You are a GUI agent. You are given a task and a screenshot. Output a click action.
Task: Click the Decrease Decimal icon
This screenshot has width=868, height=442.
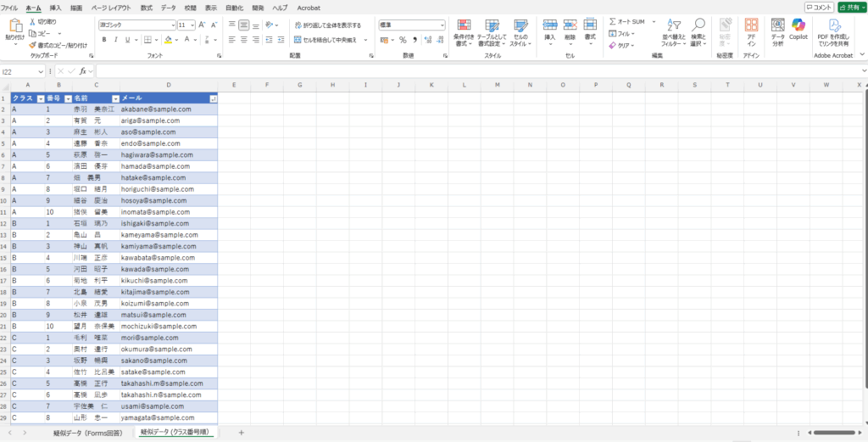[x=440, y=40]
